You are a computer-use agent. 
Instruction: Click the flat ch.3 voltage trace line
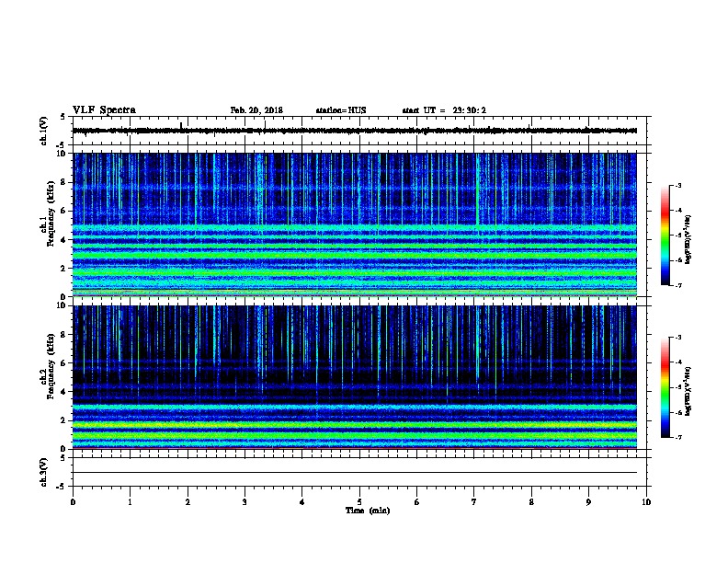point(355,473)
